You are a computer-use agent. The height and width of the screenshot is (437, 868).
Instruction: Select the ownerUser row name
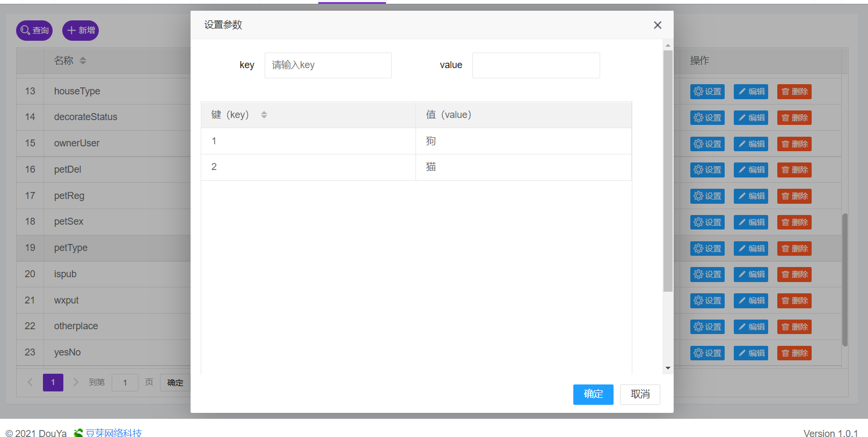click(x=77, y=143)
